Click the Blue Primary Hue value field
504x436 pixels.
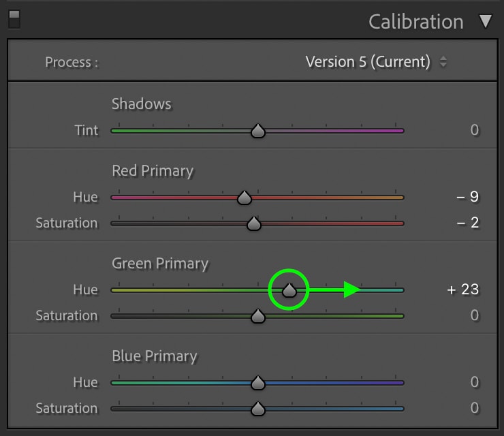pyautogui.click(x=475, y=382)
